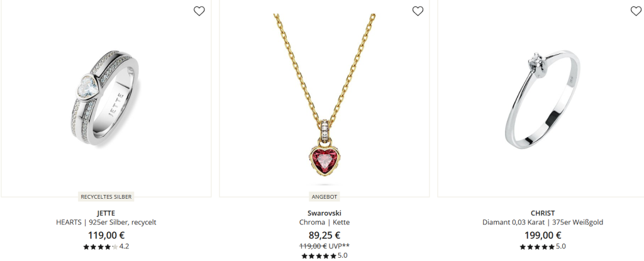Add the JETTE ring to wishlist via heart icon
Screen dimensions: 644x261
(x=199, y=11)
